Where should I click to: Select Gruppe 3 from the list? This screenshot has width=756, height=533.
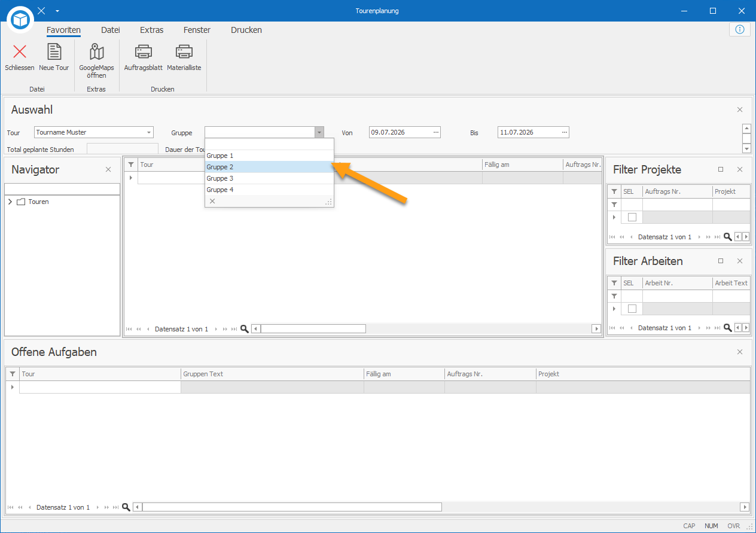click(269, 178)
